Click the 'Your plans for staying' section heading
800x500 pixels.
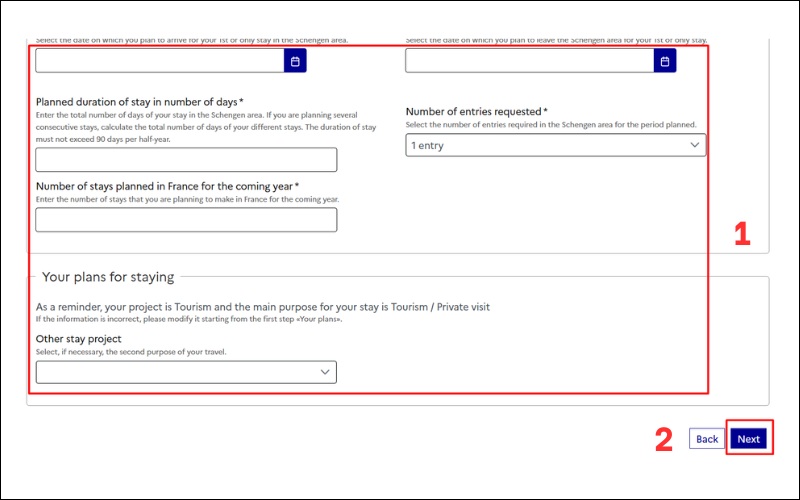pos(108,277)
